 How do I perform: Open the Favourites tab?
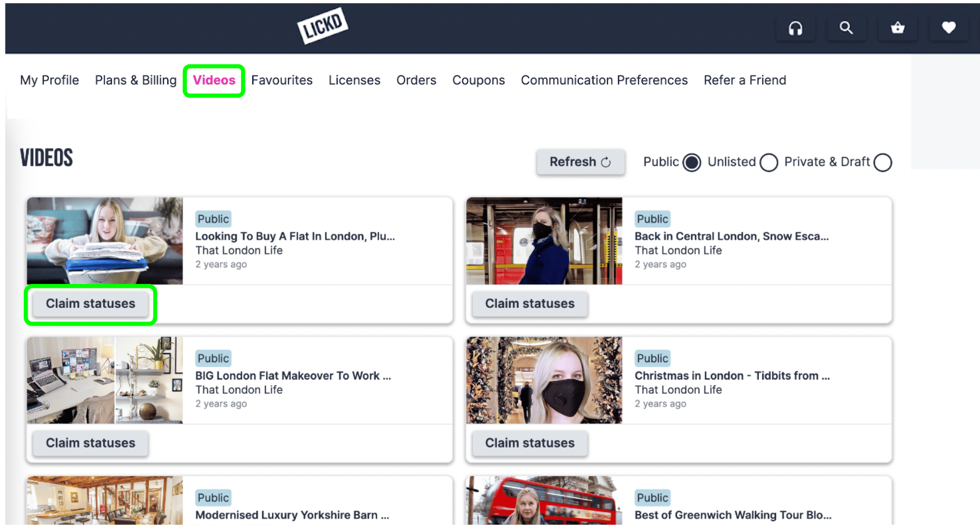coord(282,80)
